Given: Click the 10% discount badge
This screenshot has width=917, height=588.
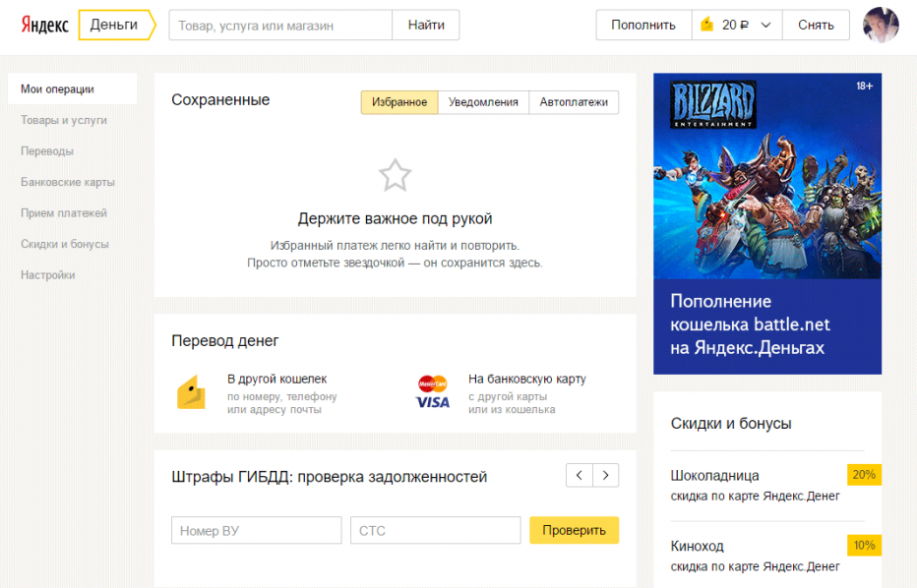Looking at the screenshot, I should click(x=864, y=546).
